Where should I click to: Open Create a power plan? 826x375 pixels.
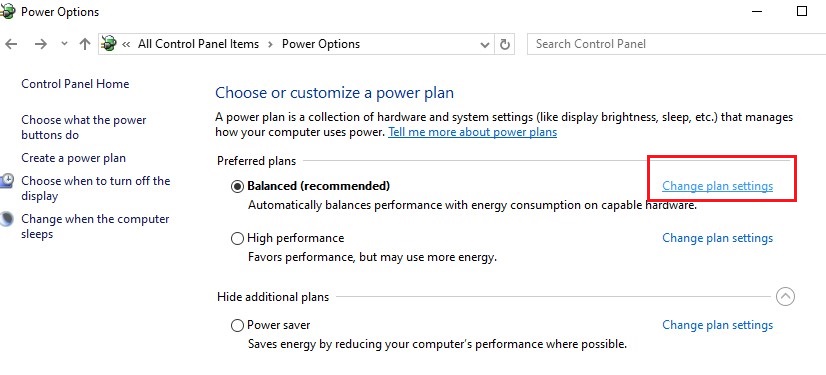tap(74, 158)
